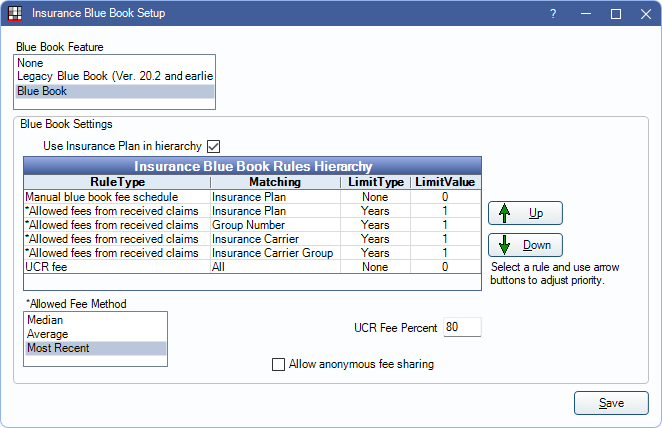
Task: Click the UCR Fee Percent field
Action: pyautogui.click(x=462, y=327)
